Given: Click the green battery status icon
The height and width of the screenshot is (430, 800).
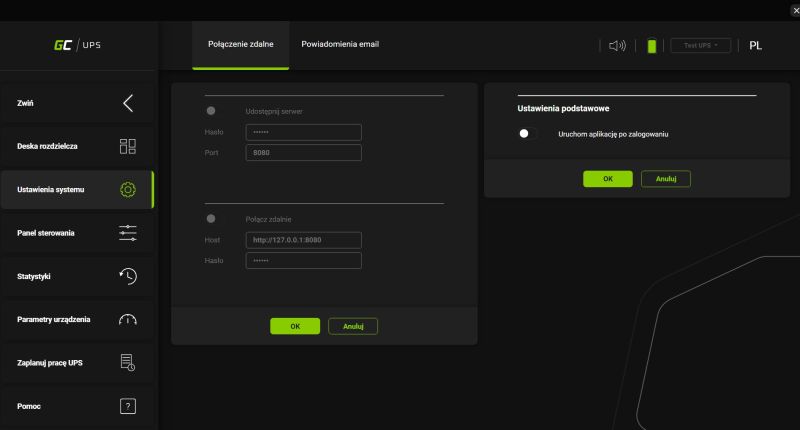Looking at the screenshot, I should pyautogui.click(x=652, y=46).
